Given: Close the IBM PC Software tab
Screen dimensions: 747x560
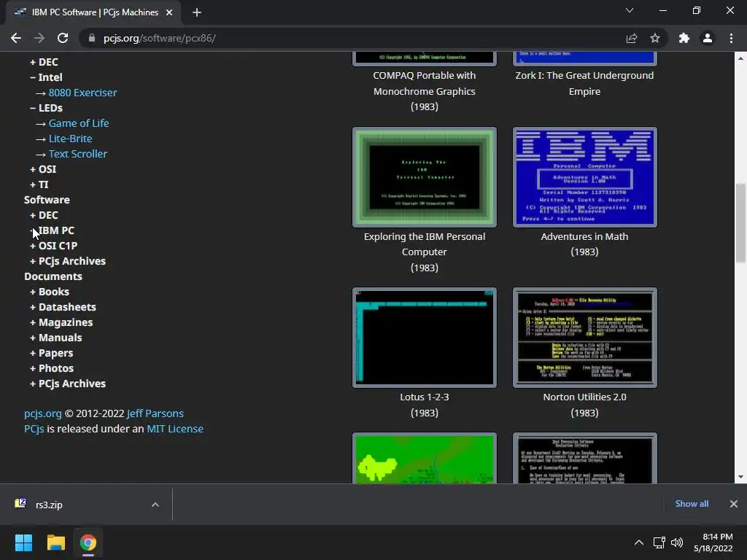Looking at the screenshot, I should point(169,12).
